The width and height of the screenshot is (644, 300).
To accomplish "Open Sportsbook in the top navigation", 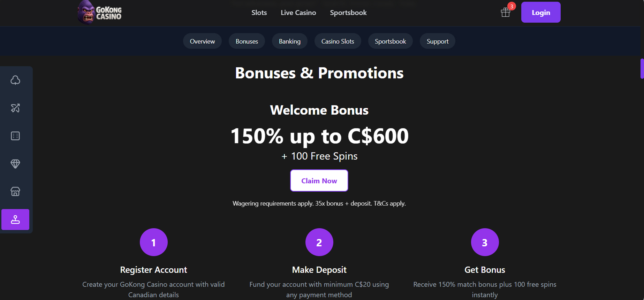I will click(348, 13).
